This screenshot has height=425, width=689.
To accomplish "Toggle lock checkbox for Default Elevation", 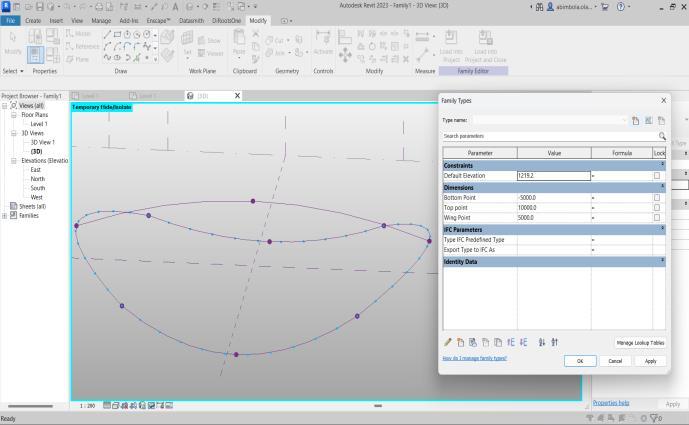I will click(x=657, y=175).
